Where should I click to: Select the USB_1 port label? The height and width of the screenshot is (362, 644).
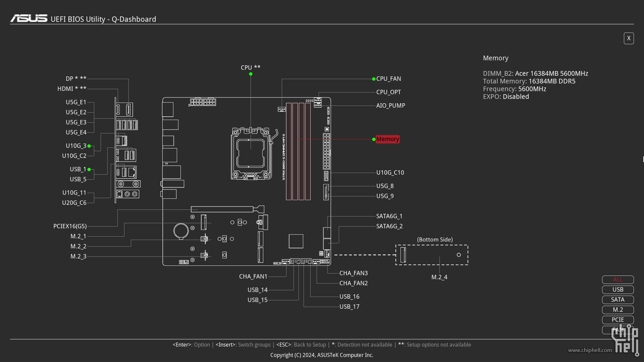(78, 169)
